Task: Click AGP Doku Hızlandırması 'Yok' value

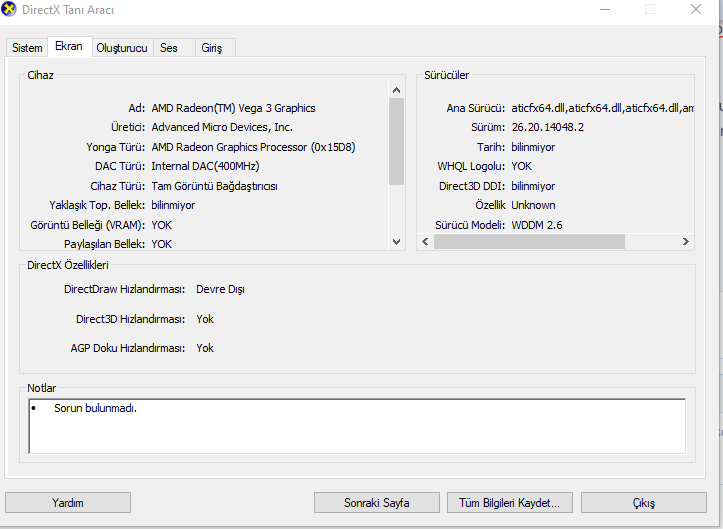Action: pos(205,348)
